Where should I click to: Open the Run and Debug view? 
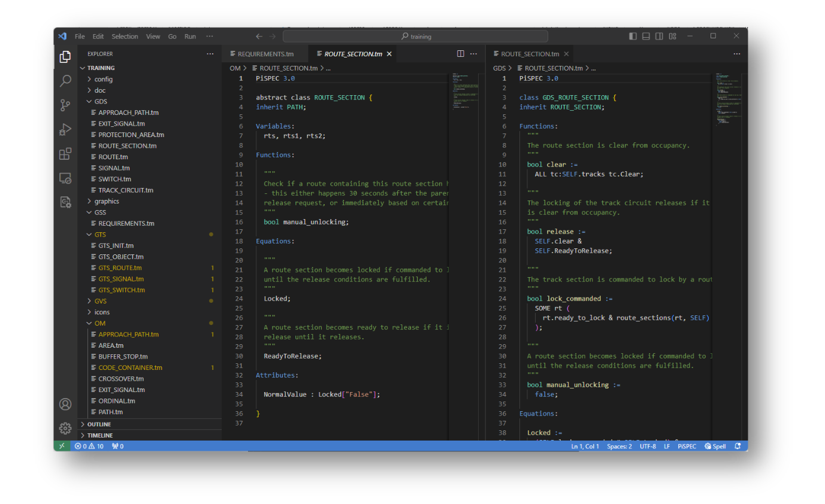(65, 129)
